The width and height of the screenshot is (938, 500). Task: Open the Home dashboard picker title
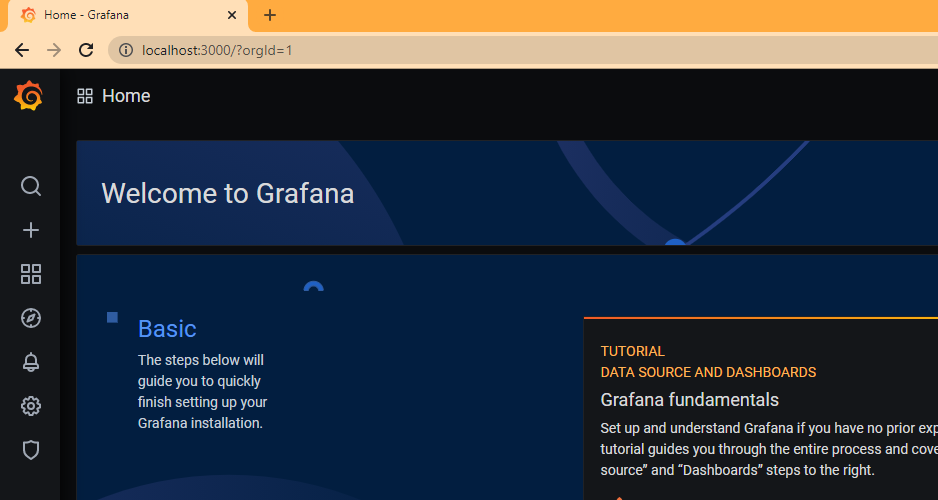tap(126, 96)
